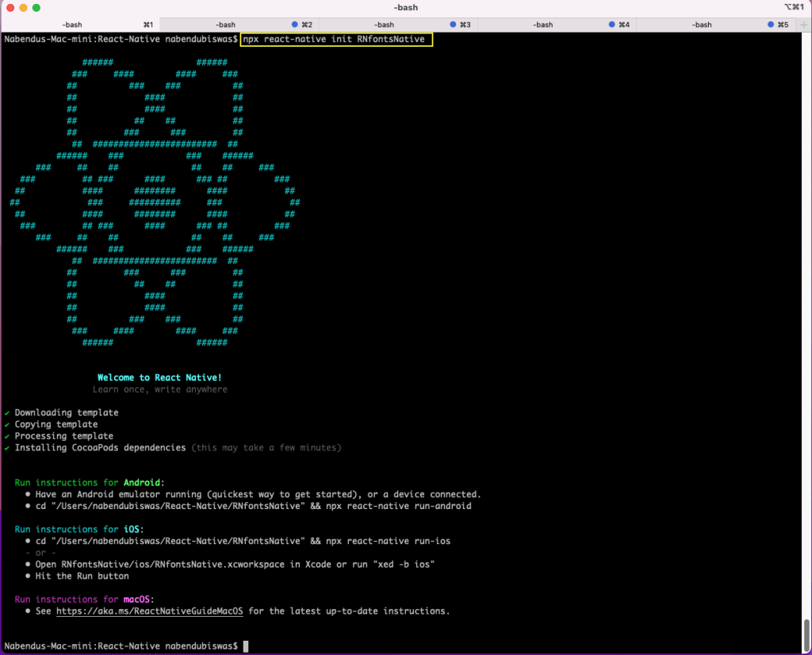Screen dimensions: 812x655
Task: Click checkmark next to Installing CocoaPods dependencies
Action: click(6, 447)
